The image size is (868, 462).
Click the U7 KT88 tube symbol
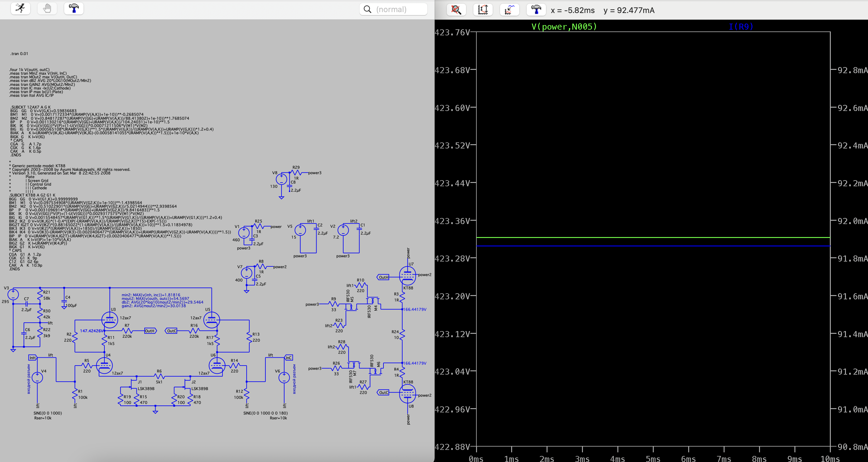point(407,275)
